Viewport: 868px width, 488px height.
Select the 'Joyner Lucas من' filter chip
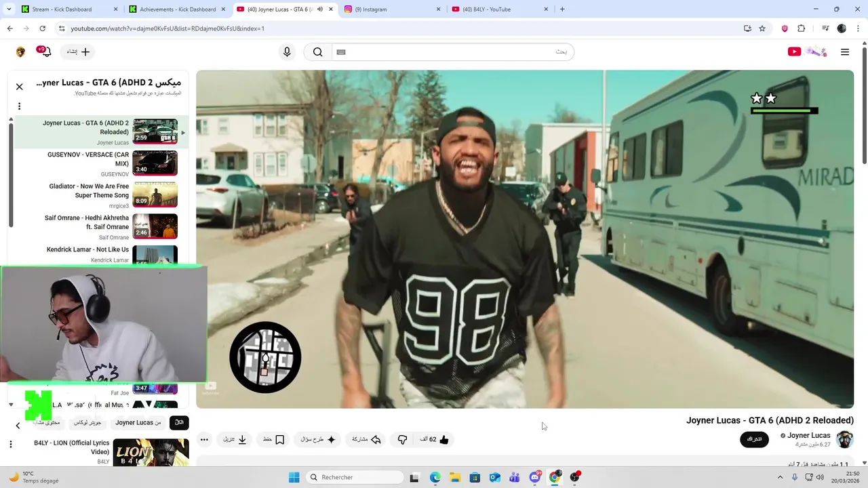point(138,422)
